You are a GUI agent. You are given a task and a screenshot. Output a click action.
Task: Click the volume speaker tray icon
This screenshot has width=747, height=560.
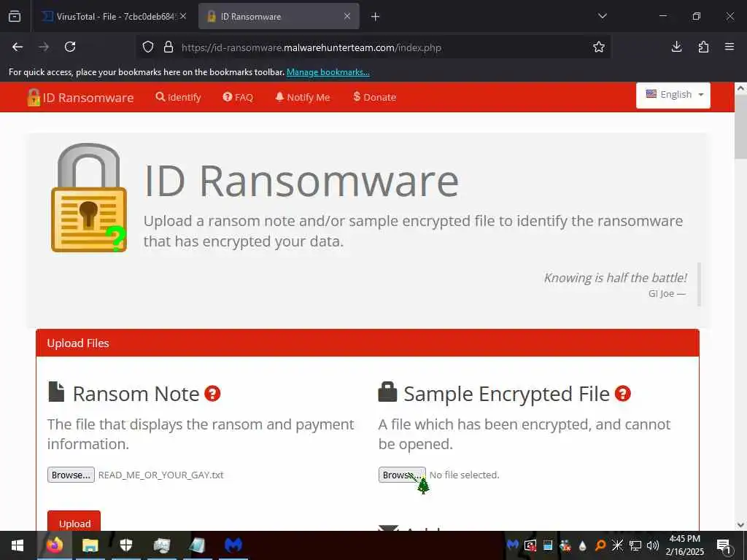click(653, 545)
